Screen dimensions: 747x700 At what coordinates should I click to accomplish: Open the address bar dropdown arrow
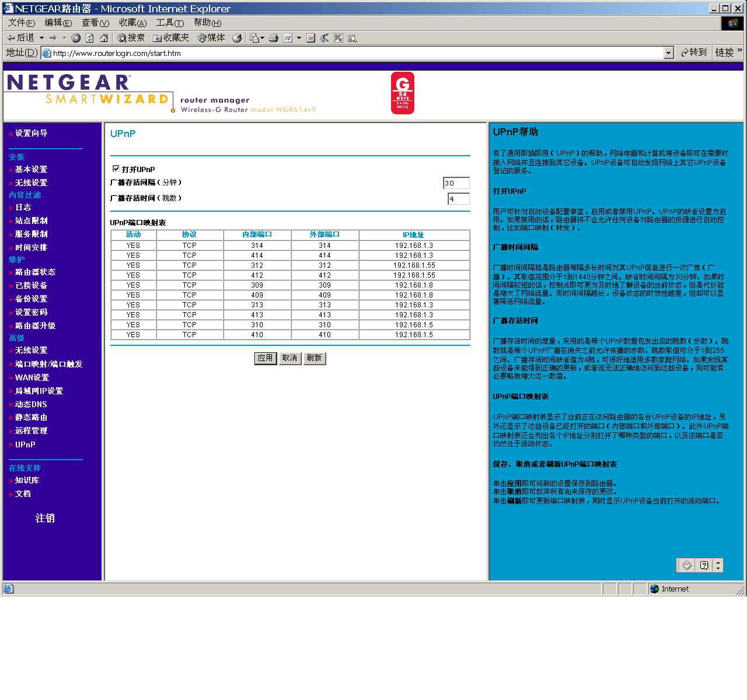[669, 52]
